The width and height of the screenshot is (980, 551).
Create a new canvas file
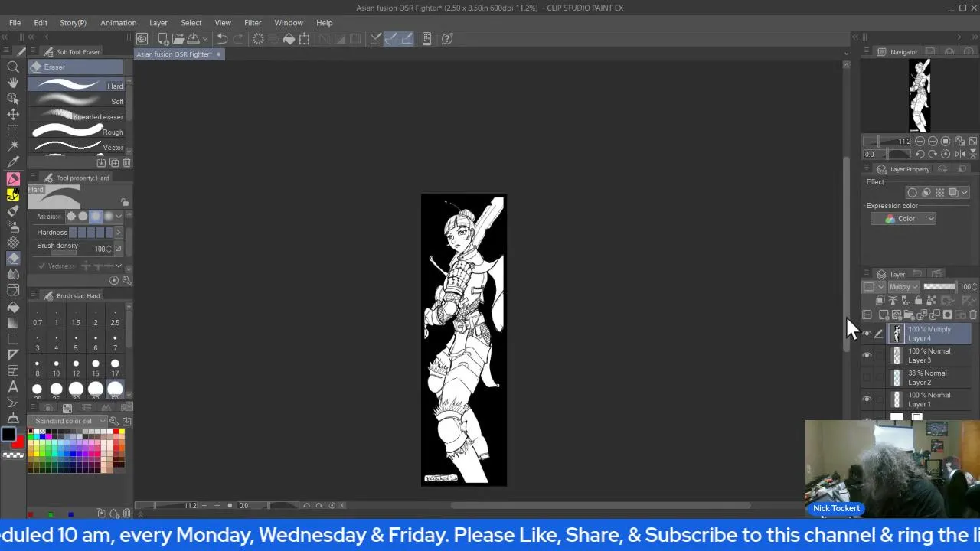(x=163, y=38)
